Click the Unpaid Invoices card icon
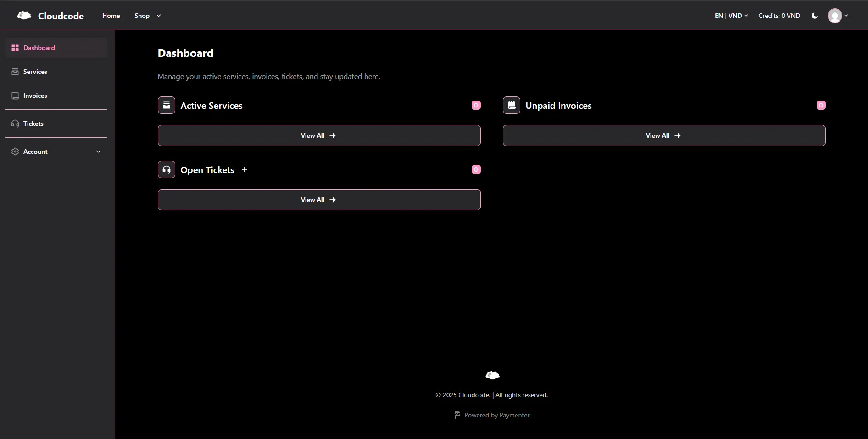 tap(512, 105)
